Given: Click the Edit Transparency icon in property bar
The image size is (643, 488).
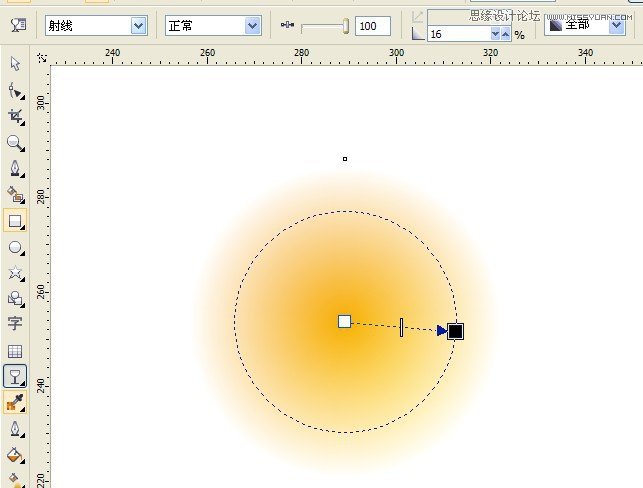Looking at the screenshot, I should tap(17, 25).
